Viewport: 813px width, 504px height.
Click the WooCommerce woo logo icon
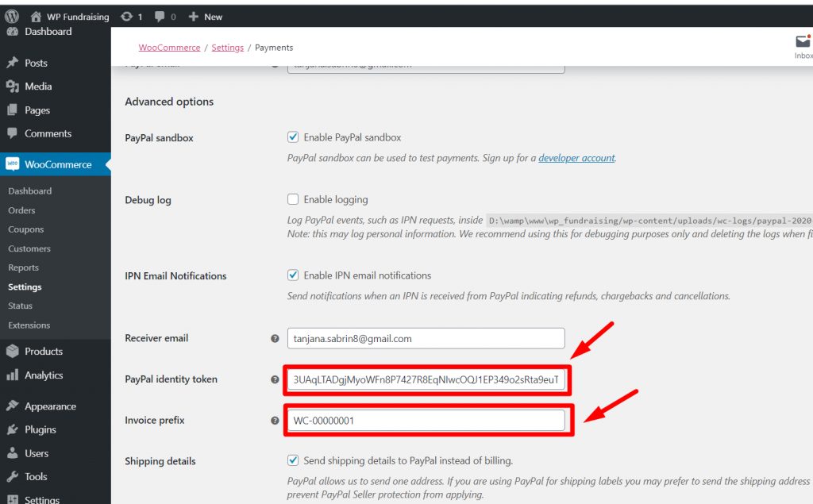click(x=13, y=164)
